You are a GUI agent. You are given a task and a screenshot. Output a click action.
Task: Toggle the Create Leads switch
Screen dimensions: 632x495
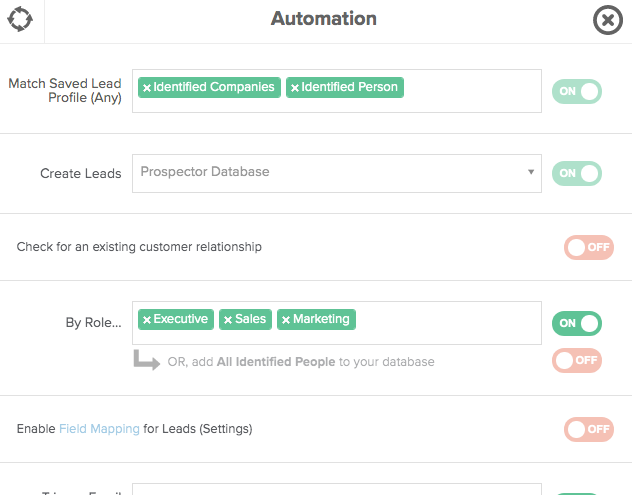click(577, 173)
